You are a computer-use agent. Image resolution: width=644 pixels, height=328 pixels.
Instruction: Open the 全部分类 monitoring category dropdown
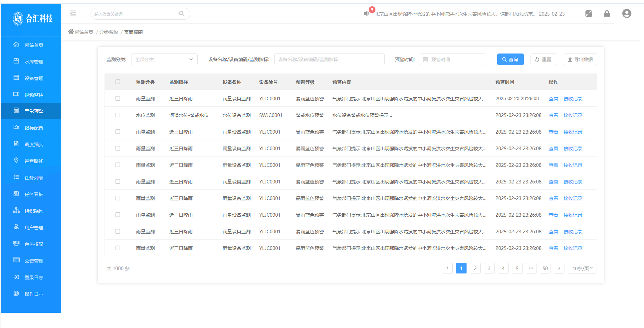click(164, 59)
